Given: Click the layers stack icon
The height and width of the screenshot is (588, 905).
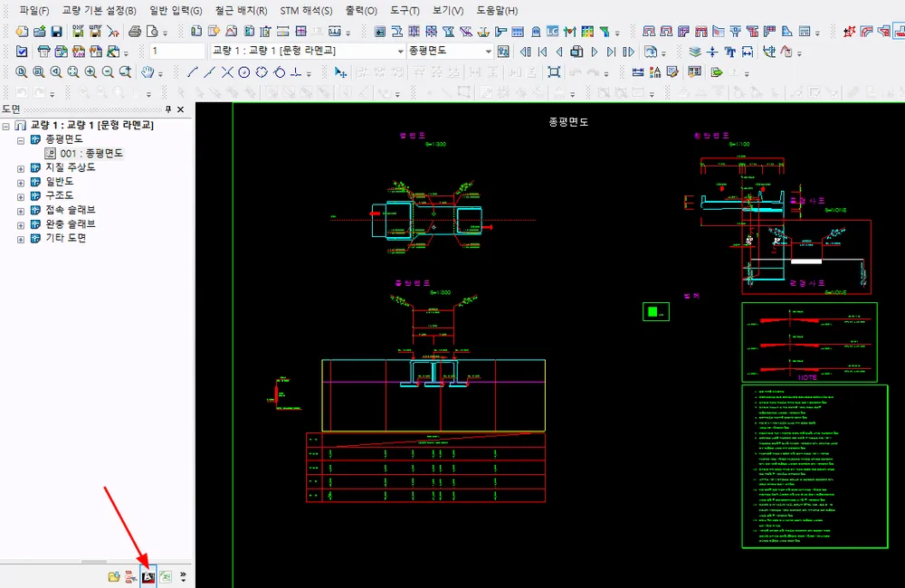Looking at the screenshot, I should [x=695, y=52].
